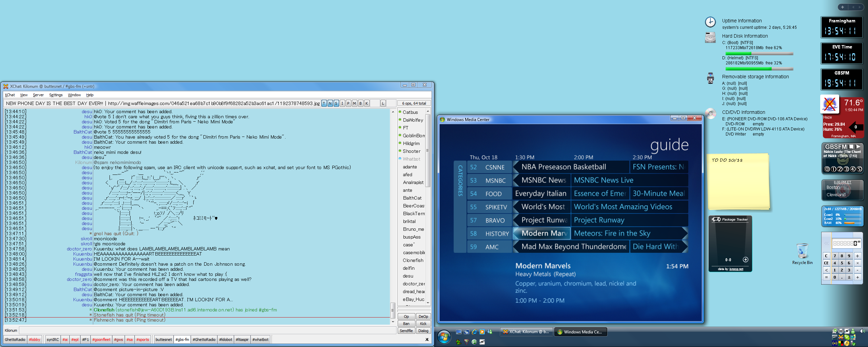Click the DeOp button
Screen dimensions: 868x347
423,317
